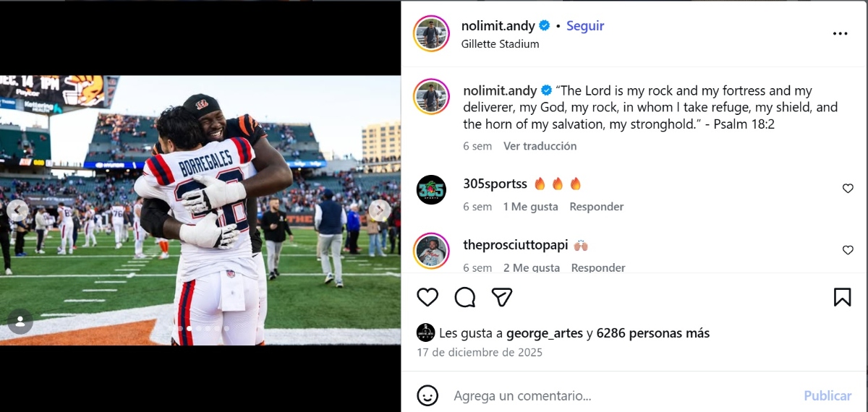Open the emoji picker for comments
Image resolution: width=868 pixels, height=412 pixels.
tap(427, 395)
